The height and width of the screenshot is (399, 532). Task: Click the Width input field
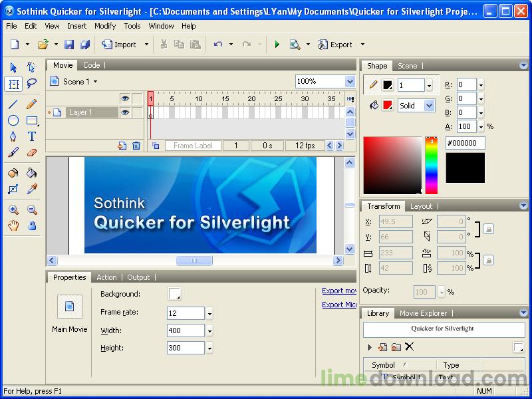pyautogui.click(x=186, y=331)
